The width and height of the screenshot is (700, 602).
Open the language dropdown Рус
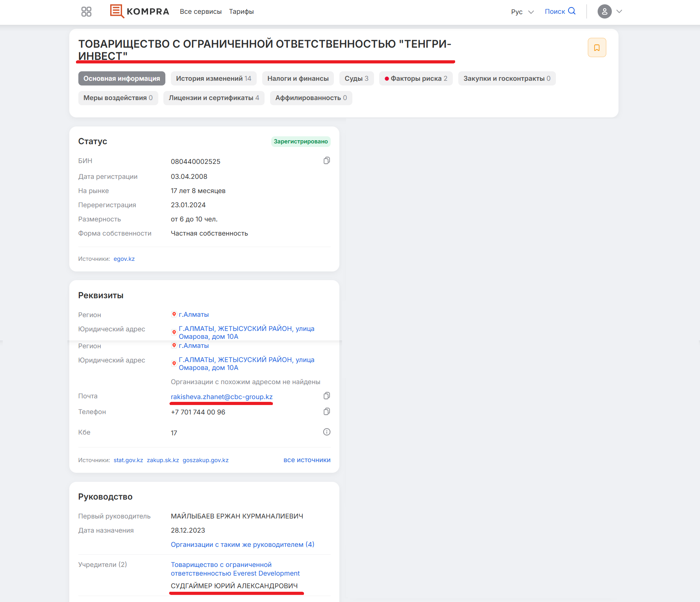tap(522, 12)
